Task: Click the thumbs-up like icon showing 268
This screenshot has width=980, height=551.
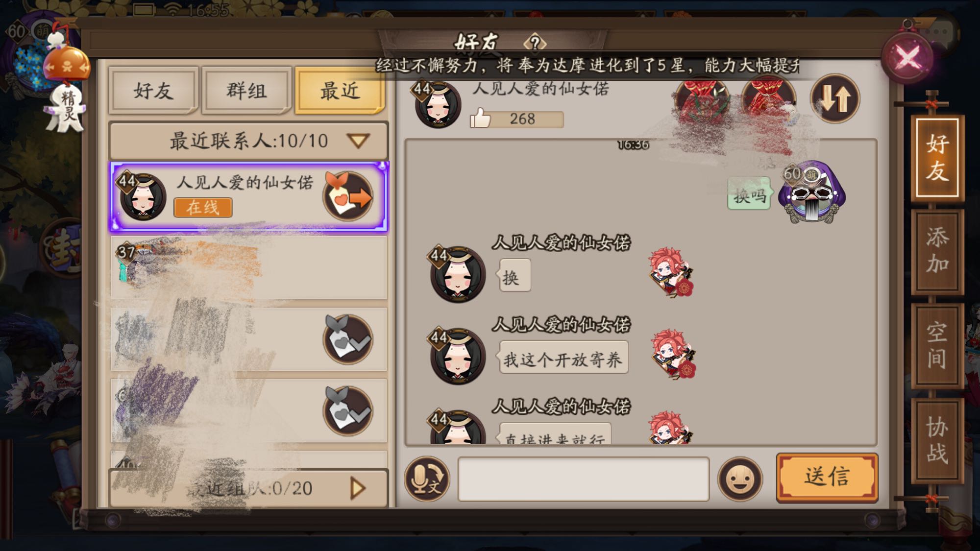Action: (x=480, y=119)
